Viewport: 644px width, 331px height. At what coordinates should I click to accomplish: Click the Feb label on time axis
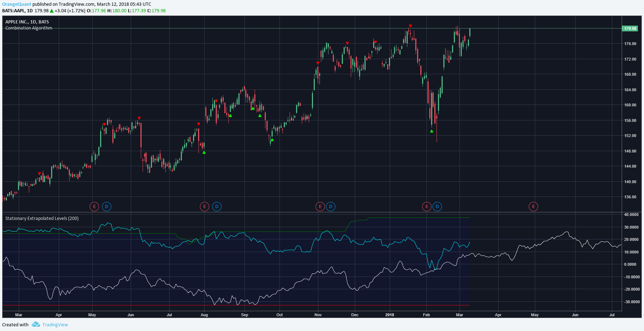(x=426, y=315)
